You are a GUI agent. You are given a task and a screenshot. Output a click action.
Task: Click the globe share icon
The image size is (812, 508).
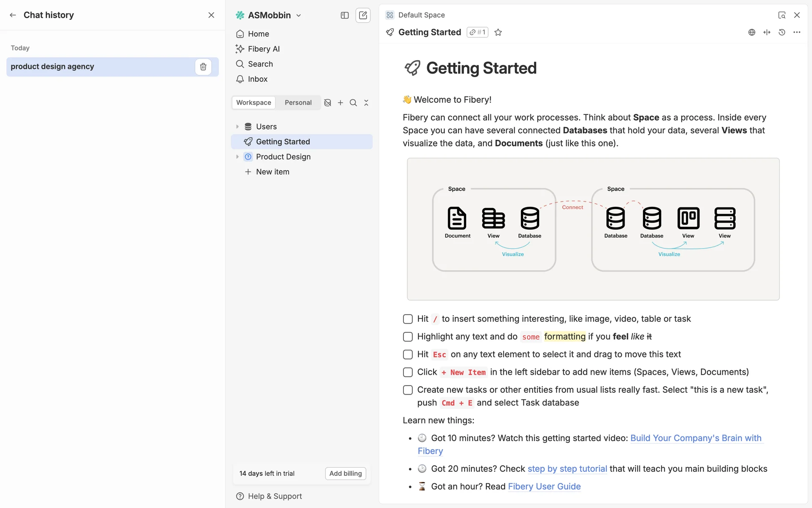752,32
